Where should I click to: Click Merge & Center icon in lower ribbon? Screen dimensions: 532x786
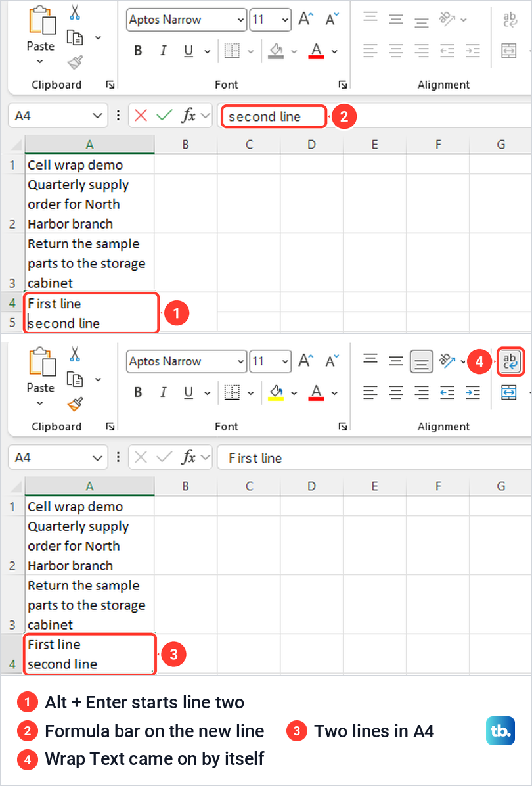pos(509,392)
